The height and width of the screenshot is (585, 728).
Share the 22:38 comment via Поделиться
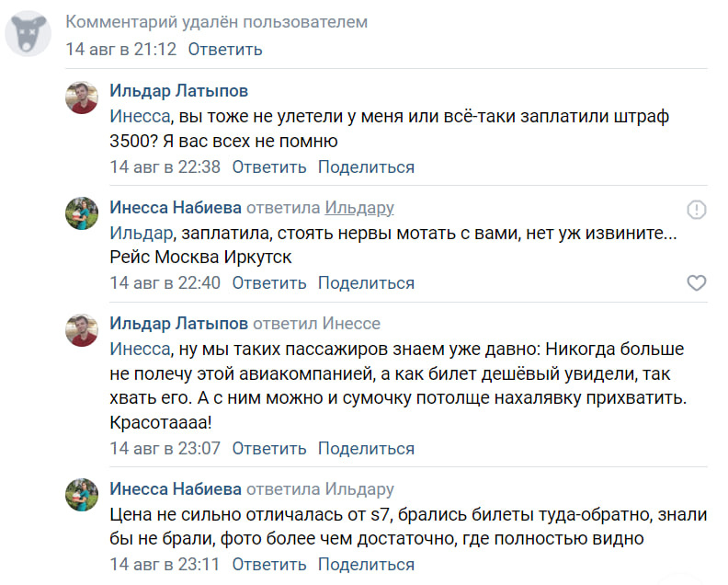point(367,166)
